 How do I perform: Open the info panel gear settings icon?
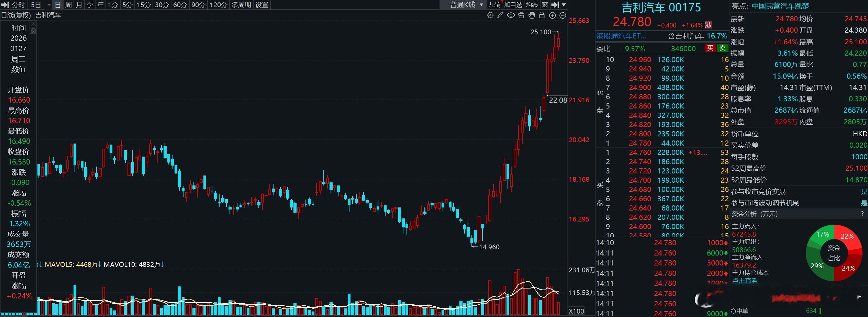(33, 31)
